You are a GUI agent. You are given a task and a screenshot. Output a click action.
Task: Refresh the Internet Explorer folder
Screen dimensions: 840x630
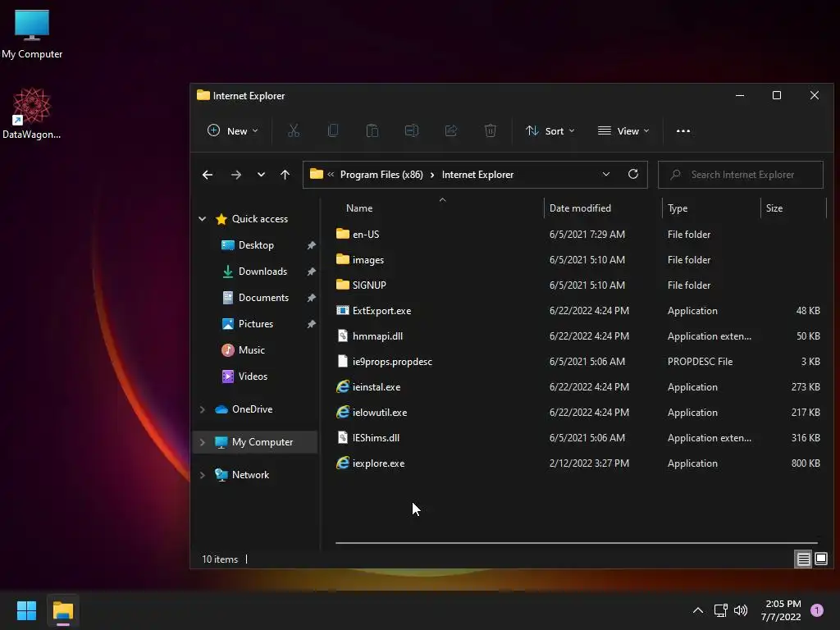633,174
